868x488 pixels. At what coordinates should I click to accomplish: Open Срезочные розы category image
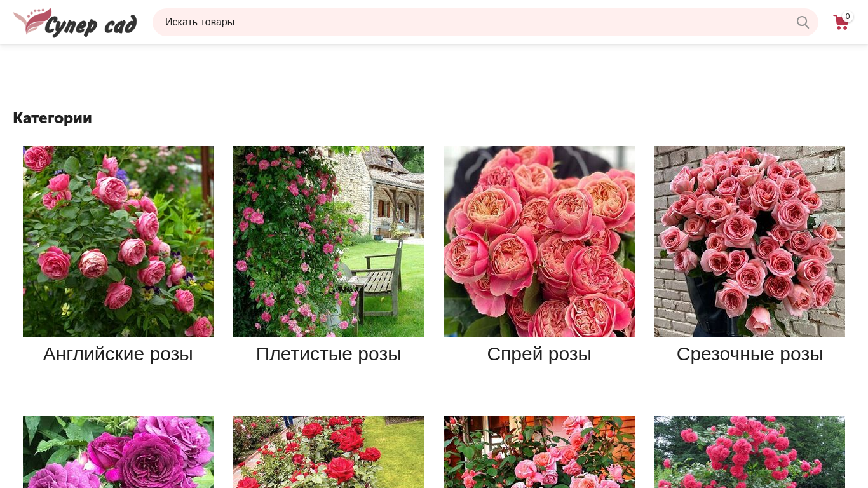click(x=750, y=241)
